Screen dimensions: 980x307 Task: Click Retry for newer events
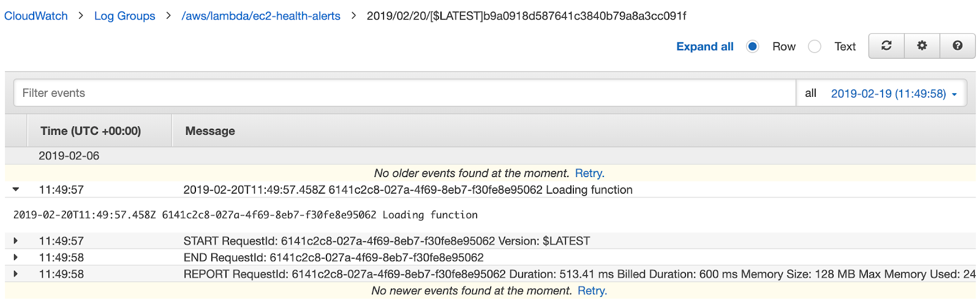click(x=592, y=290)
